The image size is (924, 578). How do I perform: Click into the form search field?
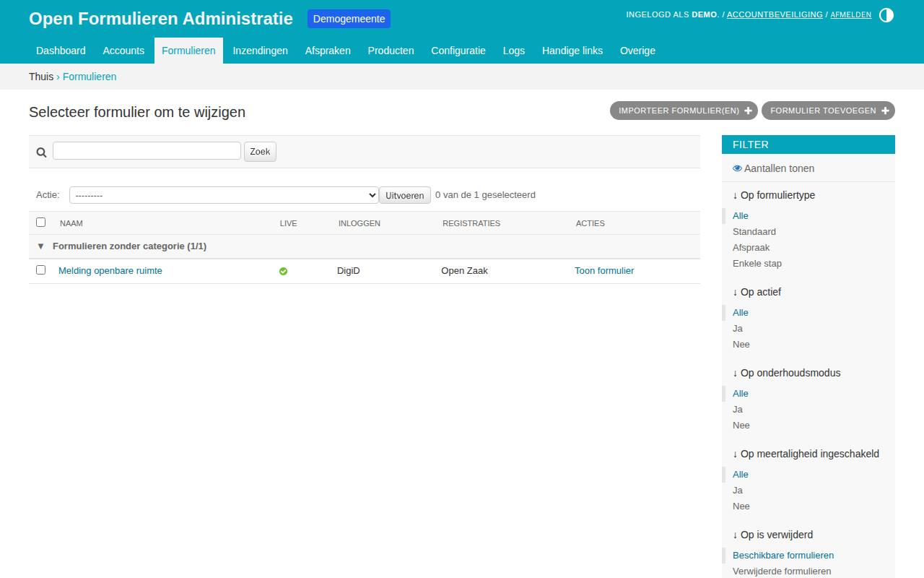(147, 150)
